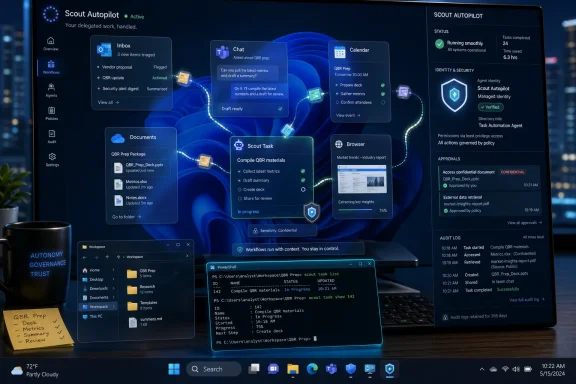576x384 pixels.
Task: Open the Browser card page thumbnail
Action: (x=362, y=179)
